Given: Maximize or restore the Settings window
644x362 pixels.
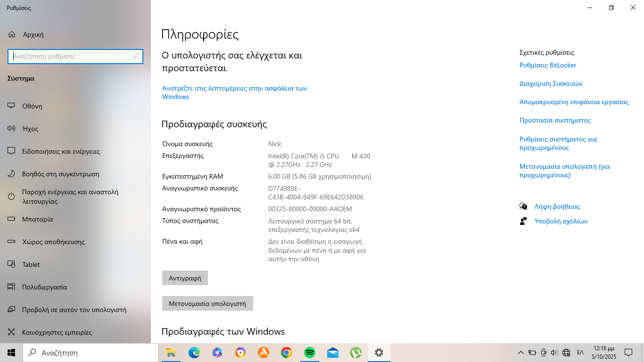Looking at the screenshot, I should [x=611, y=8].
